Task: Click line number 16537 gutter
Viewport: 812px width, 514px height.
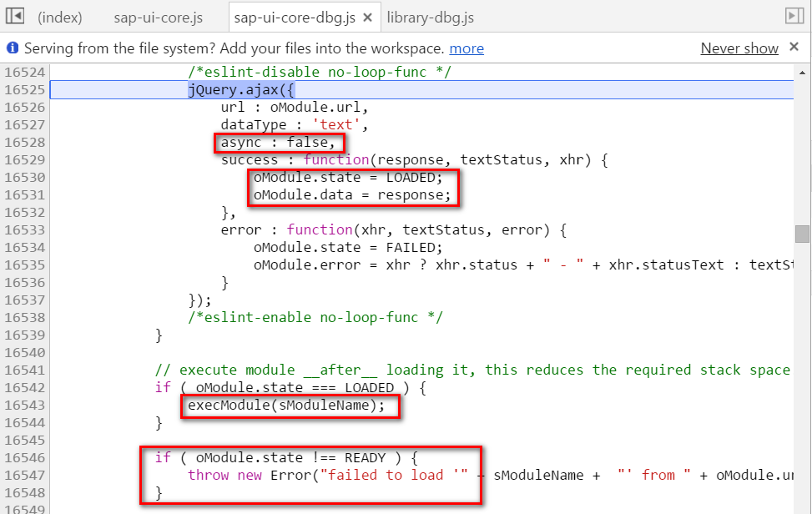Action: 25,300
